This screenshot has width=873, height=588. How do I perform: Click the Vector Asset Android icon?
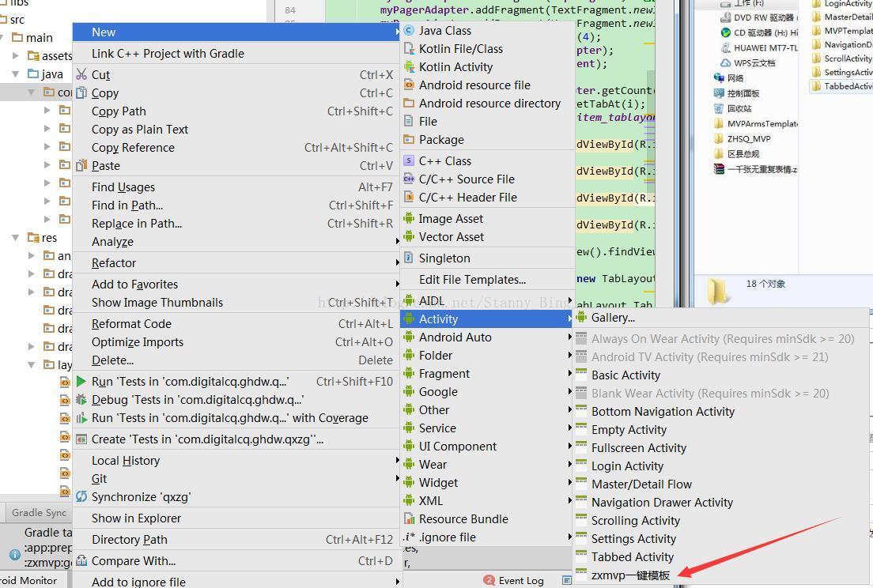click(409, 236)
